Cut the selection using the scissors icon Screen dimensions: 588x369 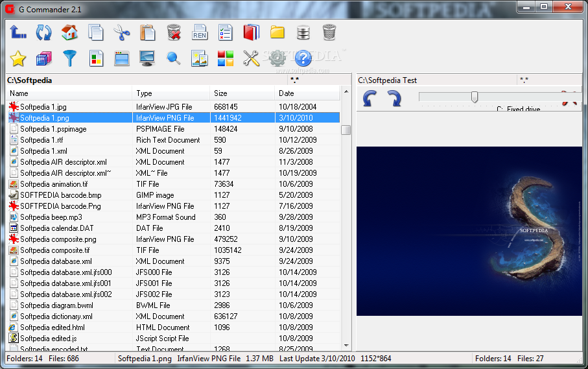click(121, 32)
